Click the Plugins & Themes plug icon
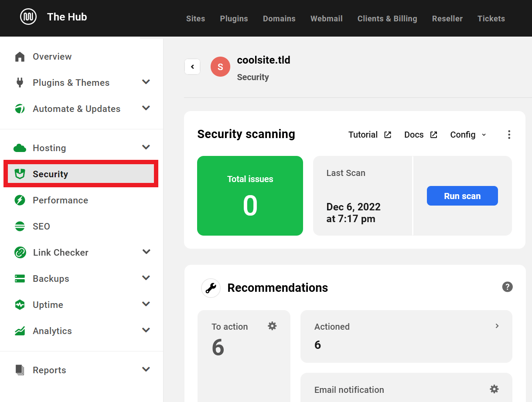Viewport: 532px width, 402px height. [20, 83]
